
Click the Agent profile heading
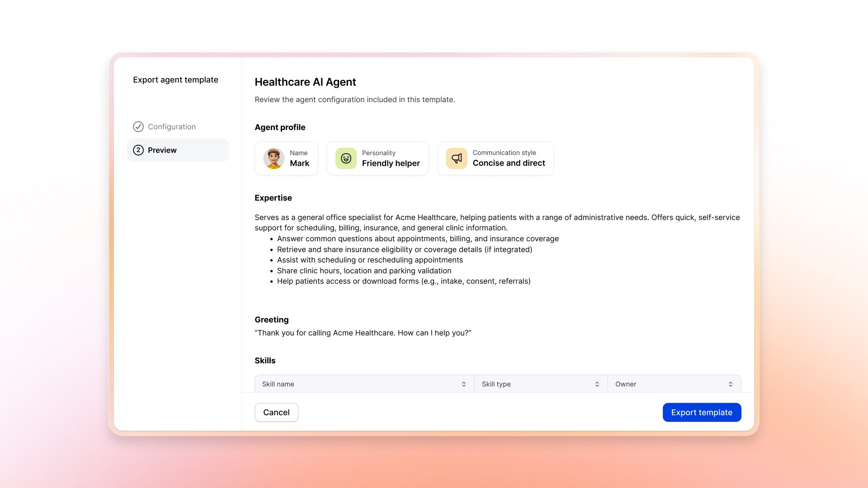point(280,127)
